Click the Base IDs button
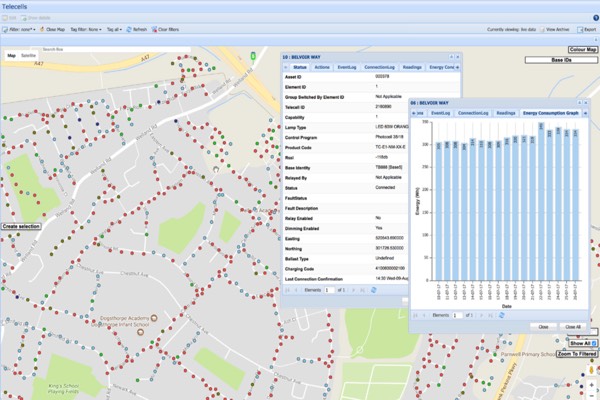This screenshot has width=600, height=400. pos(561,60)
